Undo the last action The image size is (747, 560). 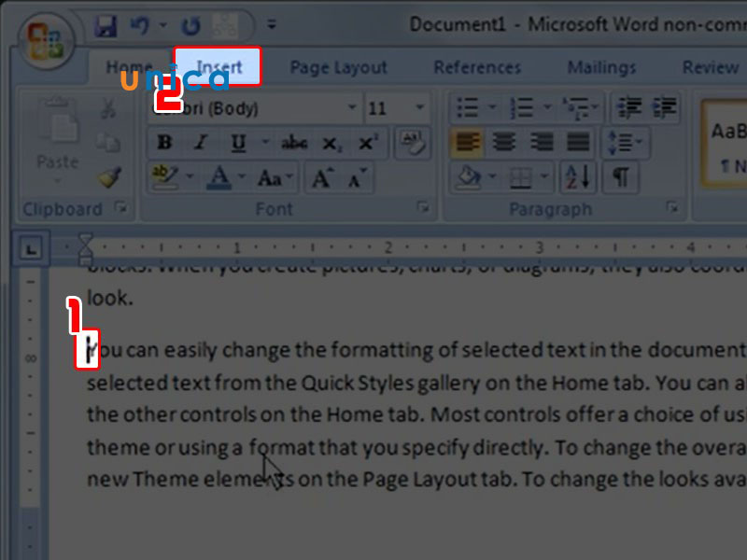[140, 25]
